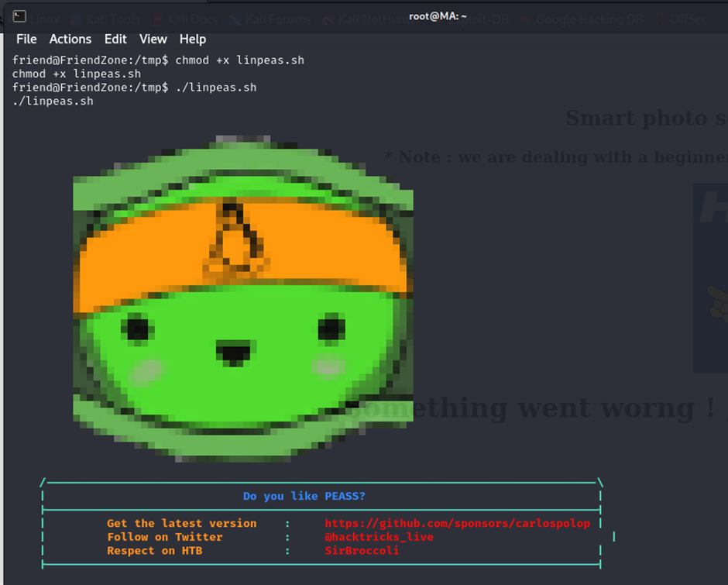Click the github sponsors carlospolop link
The height and width of the screenshot is (585, 728).
point(457,524)
